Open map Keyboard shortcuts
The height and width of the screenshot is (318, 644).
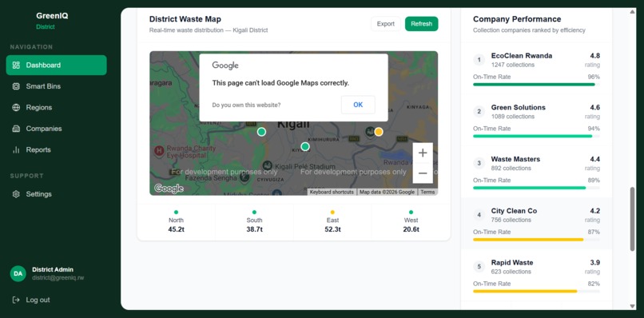pyautogui.click(x=332, y=192)
